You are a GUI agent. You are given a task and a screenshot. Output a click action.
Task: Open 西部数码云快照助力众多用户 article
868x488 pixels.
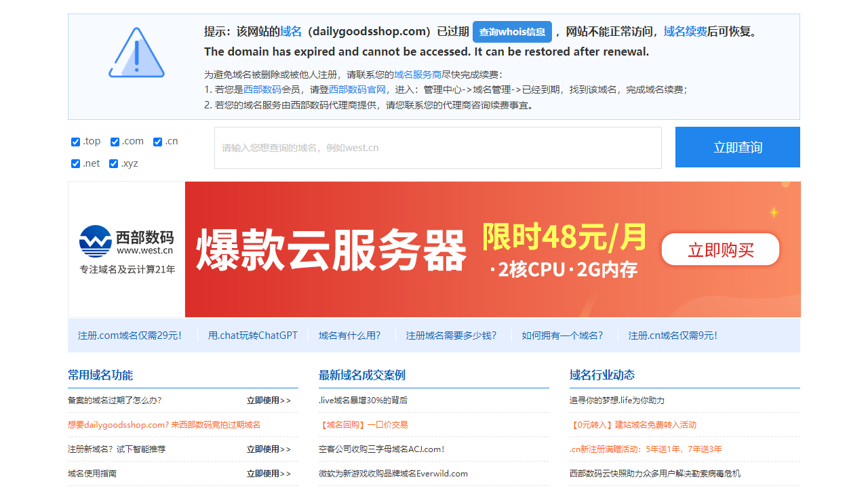(x=655, y=473)
